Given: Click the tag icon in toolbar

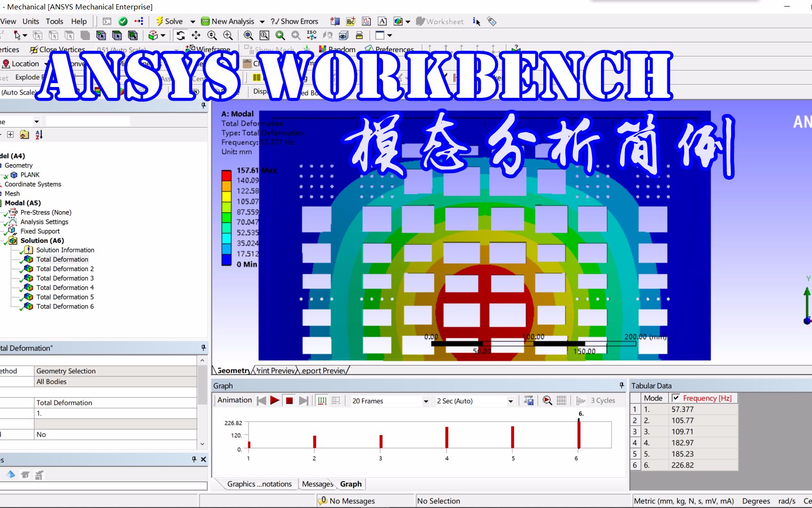Looking at the screenshot, I should 492,21.
